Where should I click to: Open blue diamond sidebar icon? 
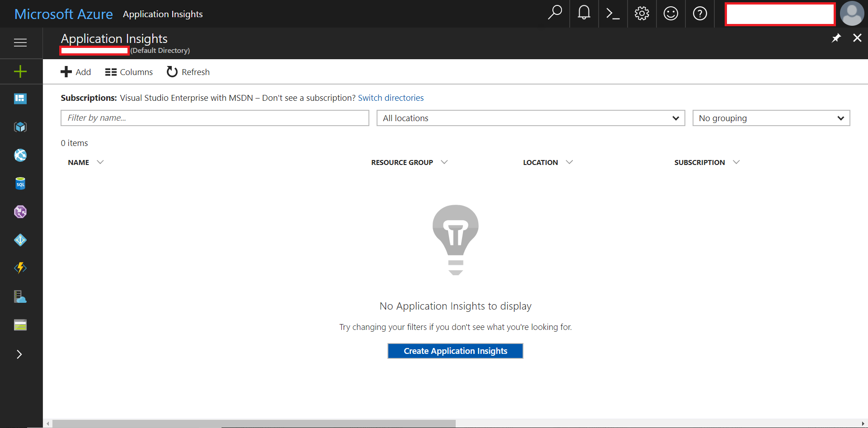(20, 240)
